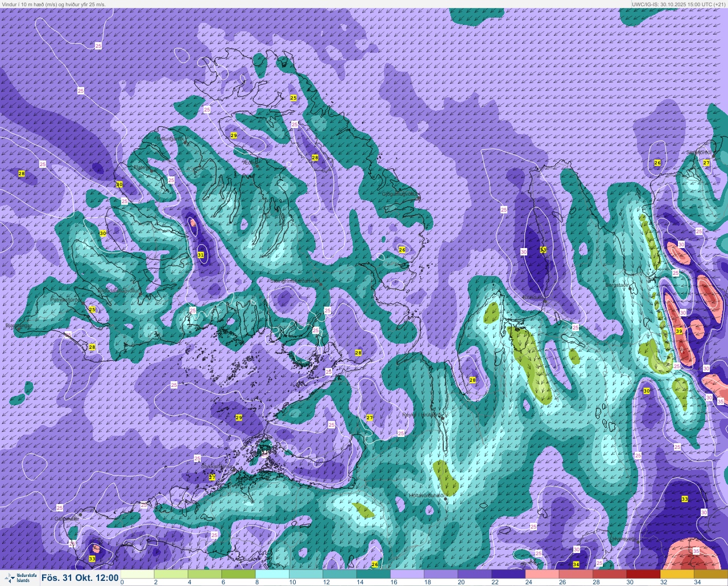Viewport: 728px width, 586px height.
Task: Click the Patreksfjörður station label
Action: tap(67, 299)
